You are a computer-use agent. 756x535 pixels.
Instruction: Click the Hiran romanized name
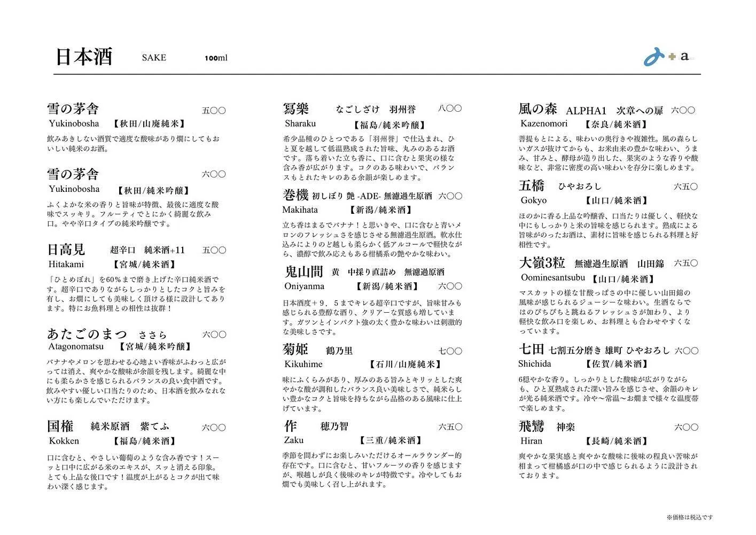click(x=532, y=441)
